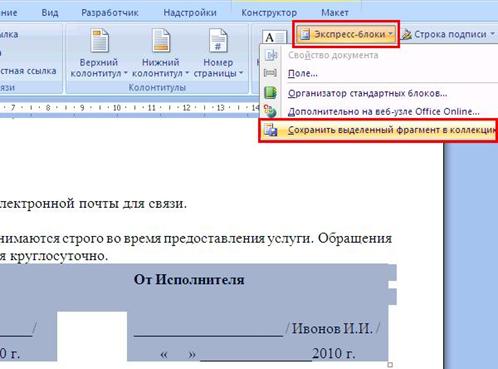Click the Номер страницы icon
Image resolution: width=498 pixels, height=369 pixels.
click(218, 41)
